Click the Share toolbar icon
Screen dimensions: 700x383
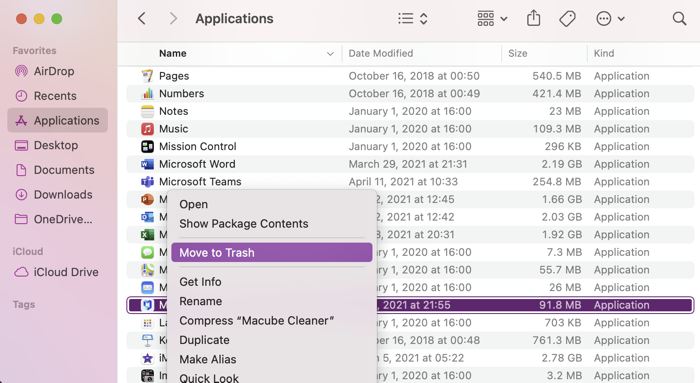533,18
